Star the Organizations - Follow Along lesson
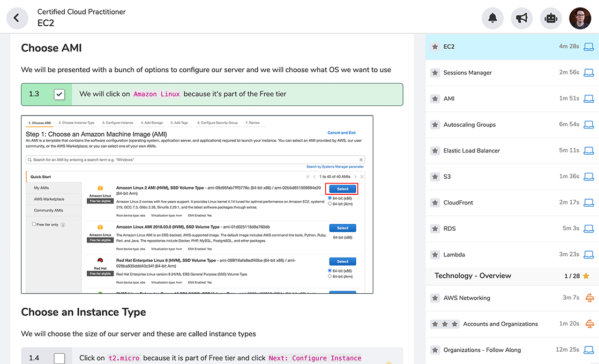 (435, 350)
